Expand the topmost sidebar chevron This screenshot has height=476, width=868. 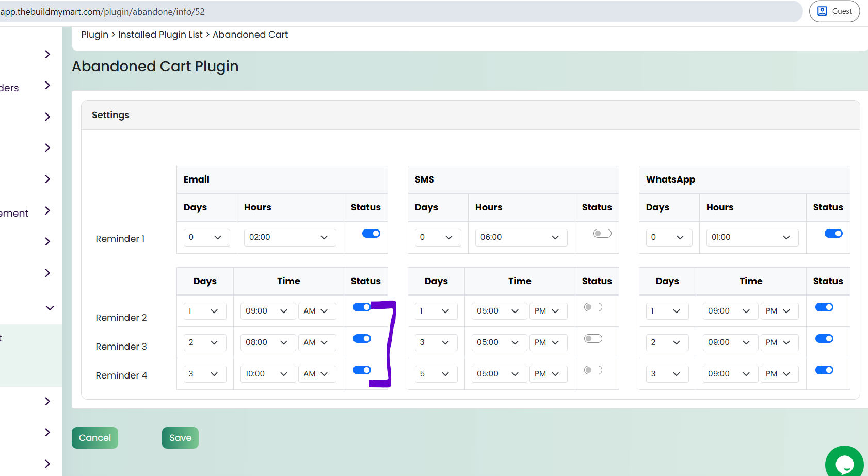(x=47, y=54)
